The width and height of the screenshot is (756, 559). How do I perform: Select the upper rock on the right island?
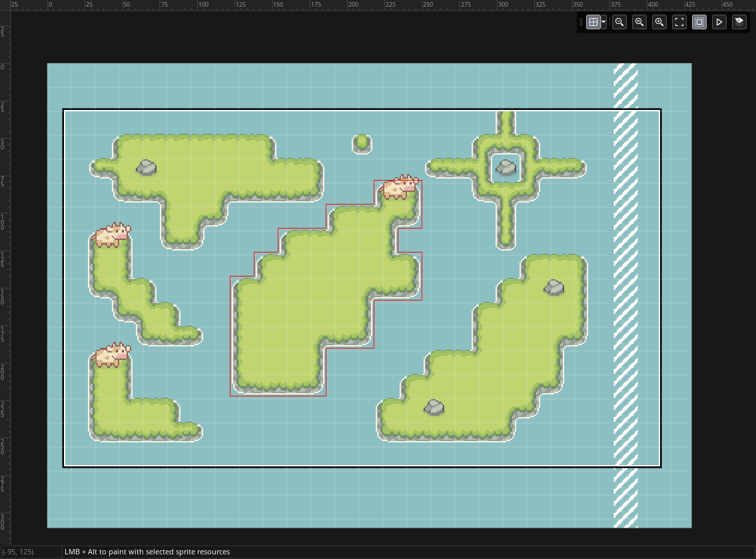pos(554,287)
